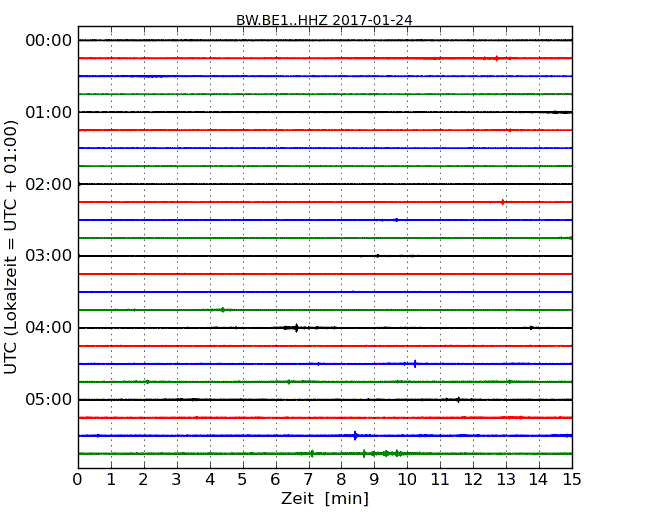Viewport: 650px width, 520px height.
Task: Click x-axis tick label 10
Action: point(407,480)
